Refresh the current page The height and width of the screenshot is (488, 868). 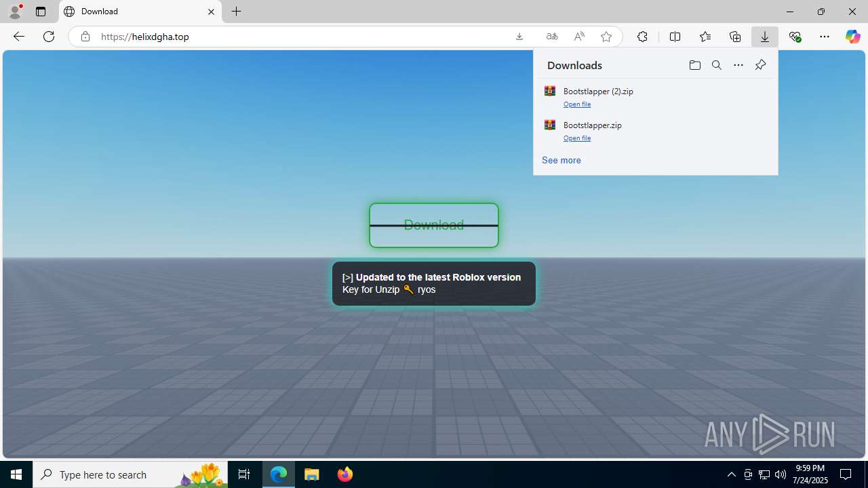coord(49,37)
